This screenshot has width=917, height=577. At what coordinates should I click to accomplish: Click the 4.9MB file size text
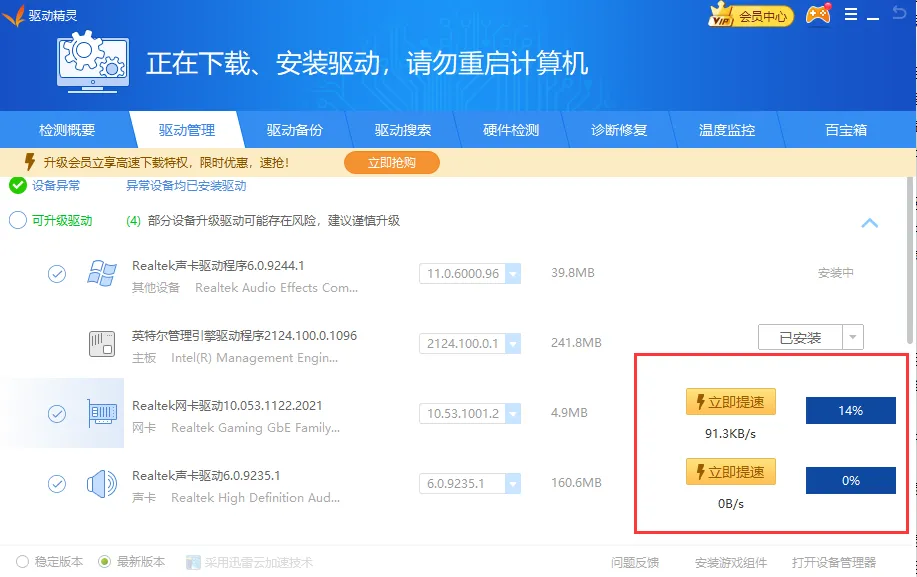pos(569,413)
